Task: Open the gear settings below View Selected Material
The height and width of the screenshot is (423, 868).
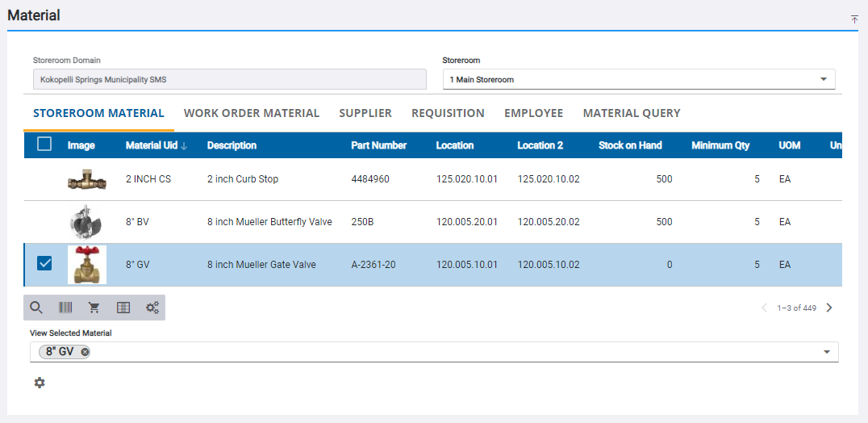Action: pos(40,383)
